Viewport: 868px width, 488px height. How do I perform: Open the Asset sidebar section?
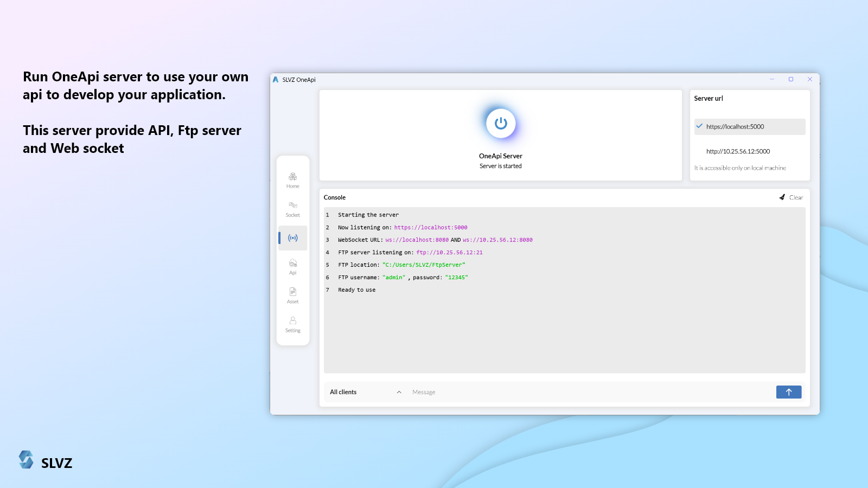[x=292, y=296]
